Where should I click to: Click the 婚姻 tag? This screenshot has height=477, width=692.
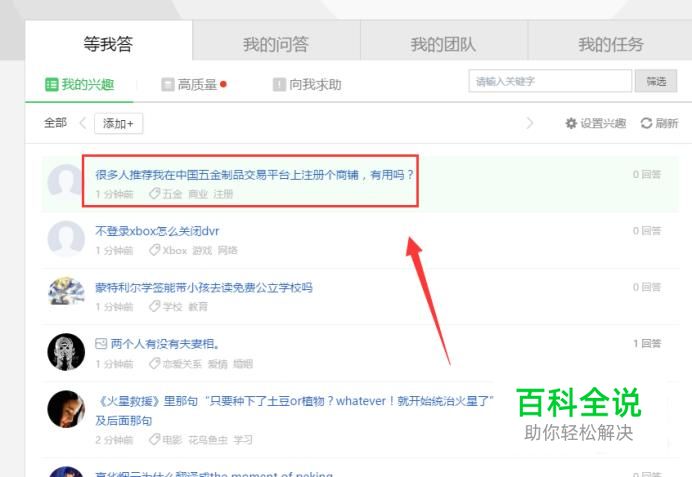(x=243, y=364)
